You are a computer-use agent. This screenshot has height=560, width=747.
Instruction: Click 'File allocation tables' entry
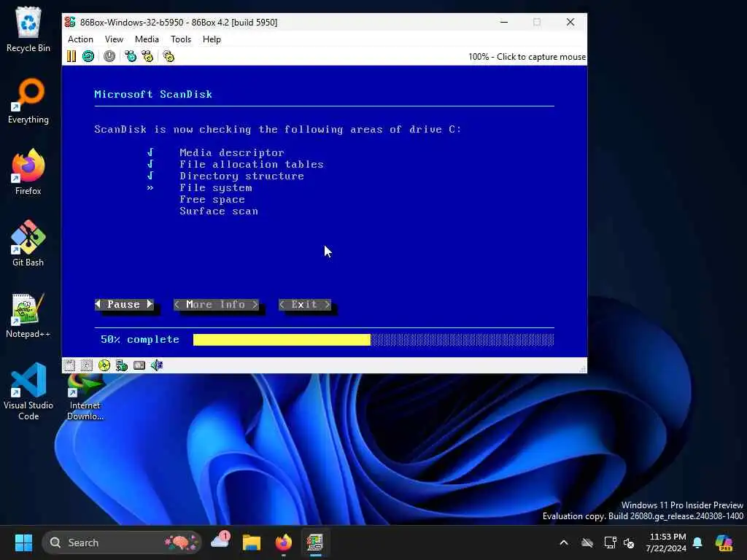(x=252, y=164)
